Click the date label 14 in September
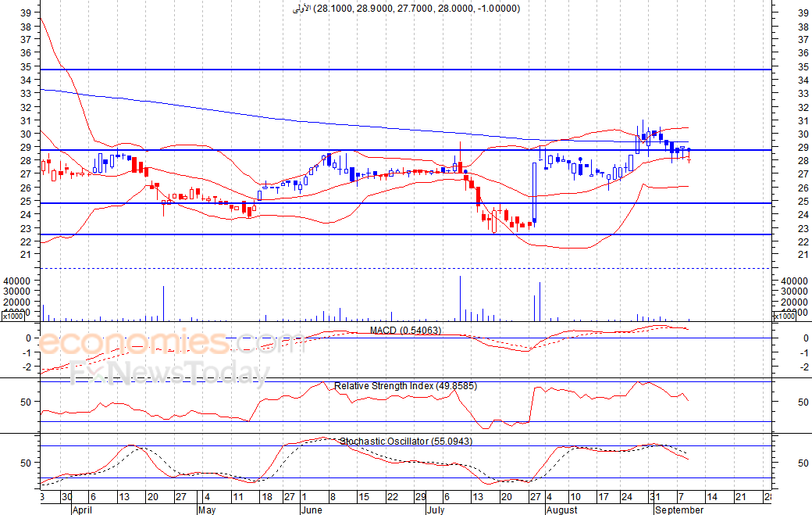 pyautogui.click(x=712, y=497)
